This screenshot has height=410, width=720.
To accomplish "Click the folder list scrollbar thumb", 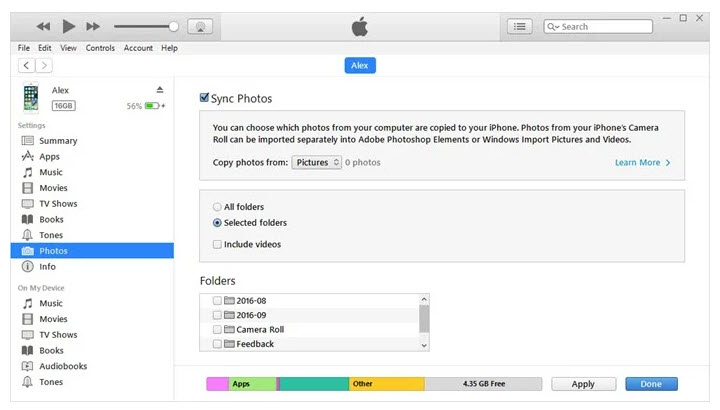I will point(424,319).
